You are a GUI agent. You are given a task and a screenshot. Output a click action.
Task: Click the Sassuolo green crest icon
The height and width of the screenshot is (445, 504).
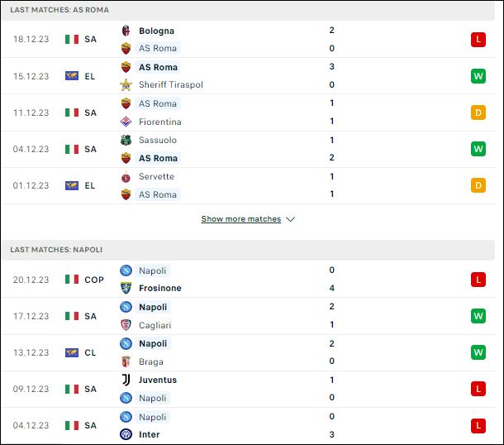click(126, 140)
